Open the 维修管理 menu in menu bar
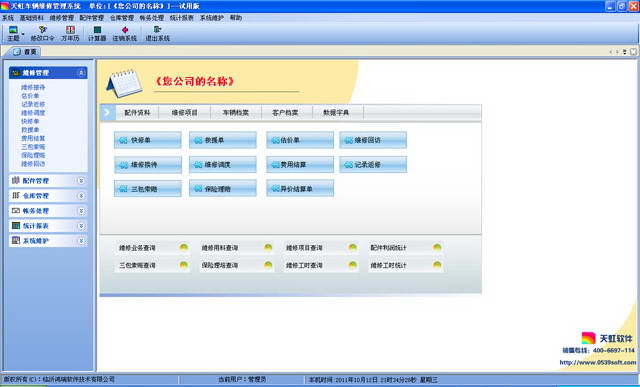 click(62, 18)
